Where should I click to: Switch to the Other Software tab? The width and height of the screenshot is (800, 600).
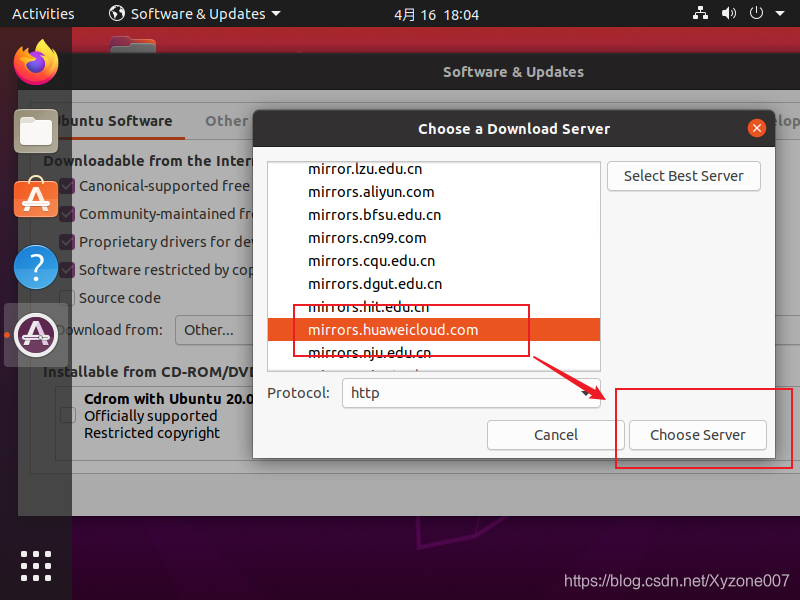(227, 121)
